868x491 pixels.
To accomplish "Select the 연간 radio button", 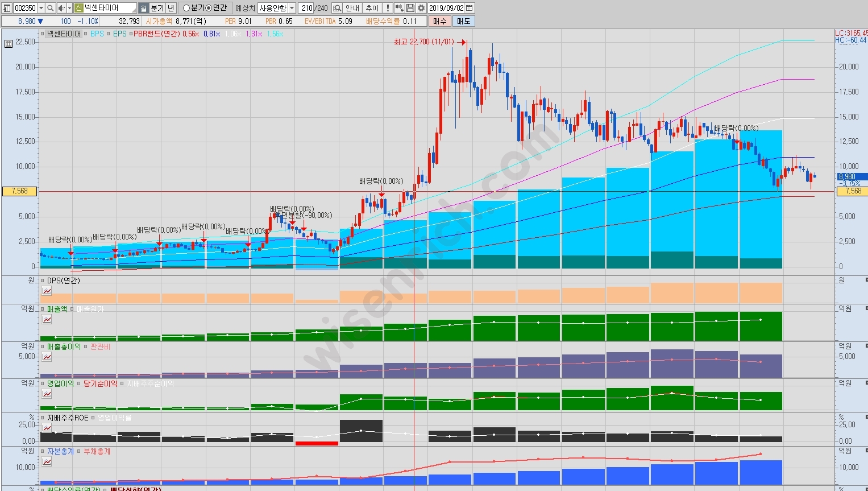I will coord(208,8).
